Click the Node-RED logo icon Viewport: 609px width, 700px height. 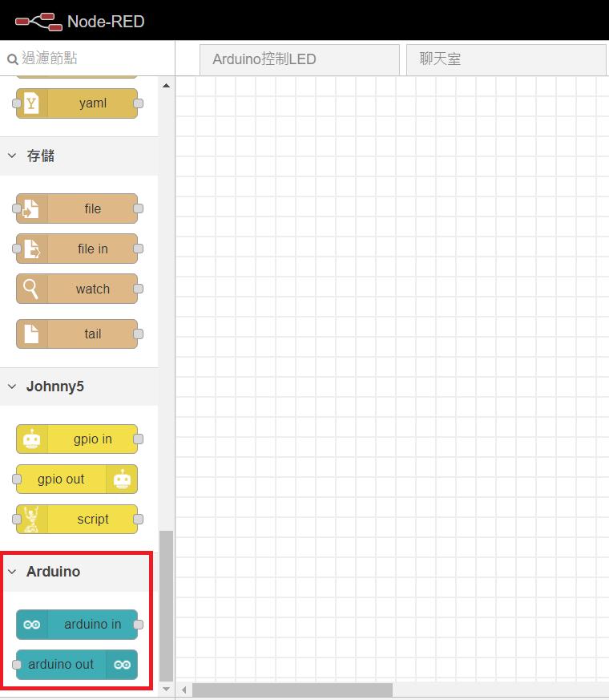tap(38, 22)
